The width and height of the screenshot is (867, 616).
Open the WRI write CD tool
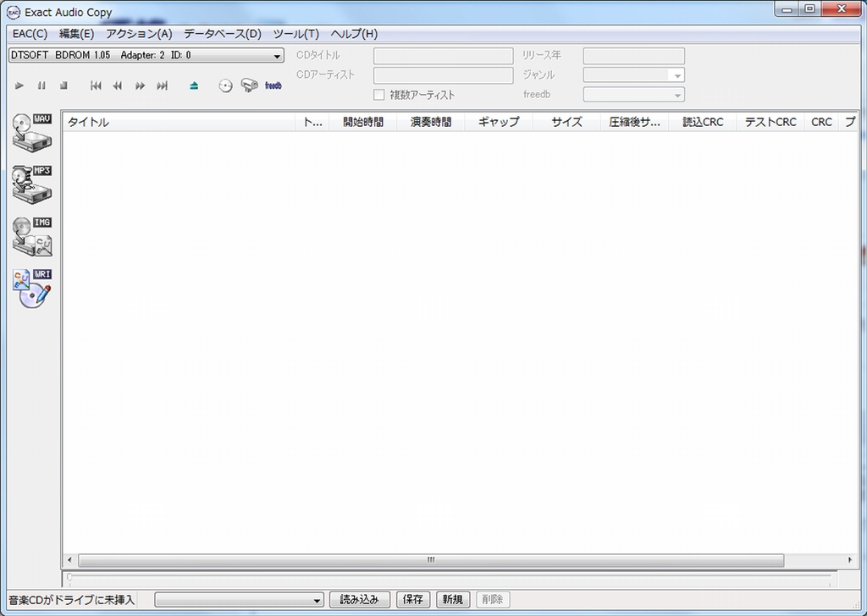point(32,289)
